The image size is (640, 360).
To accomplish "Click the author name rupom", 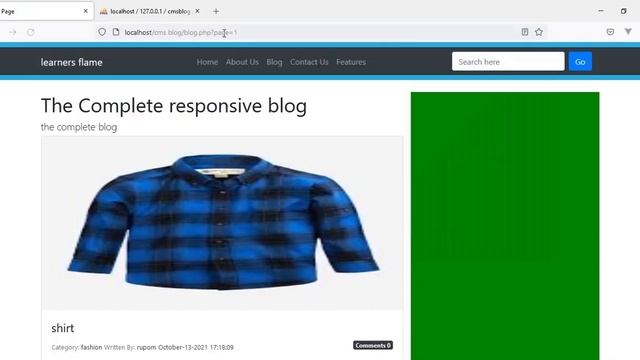I will point(147,347).
